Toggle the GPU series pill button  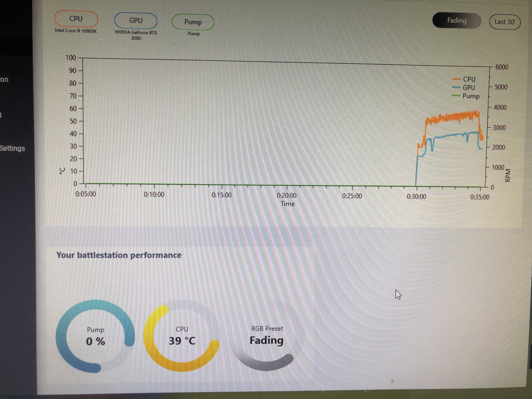coord(136,21)
